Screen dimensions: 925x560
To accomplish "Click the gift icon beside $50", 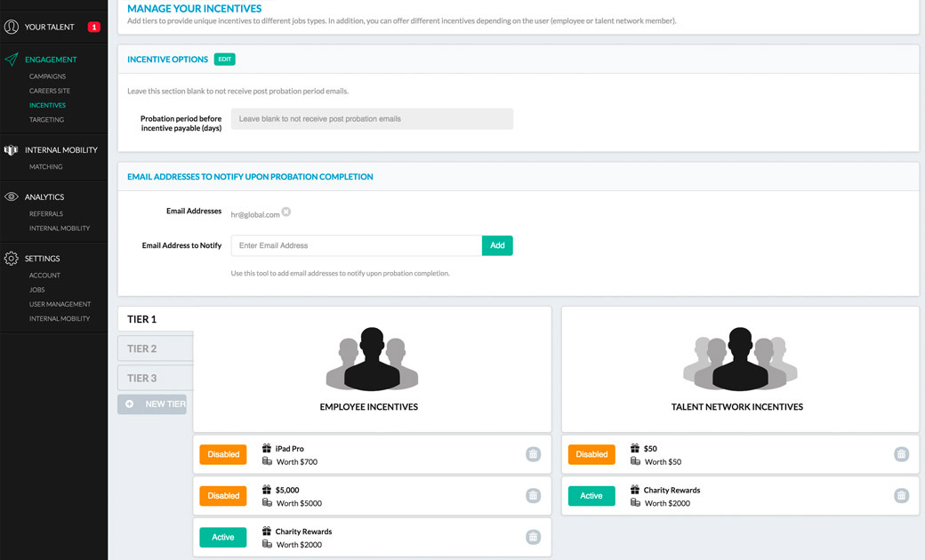I will (635, 448).
